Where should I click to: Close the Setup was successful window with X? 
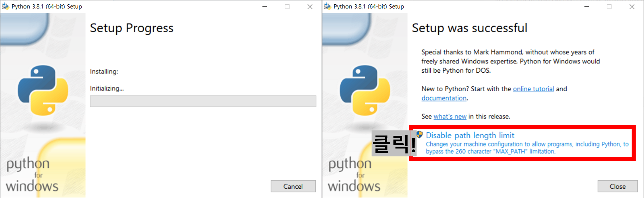tap(632, 6)
